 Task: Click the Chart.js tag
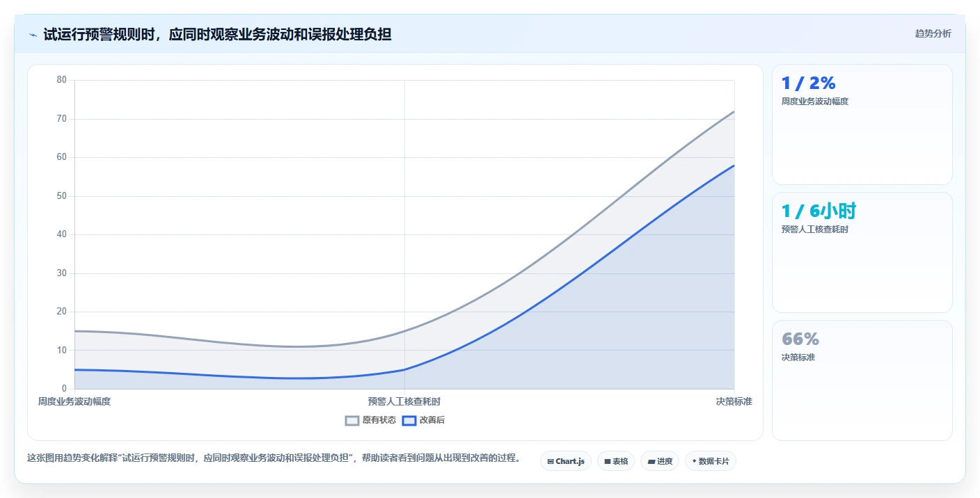[x=566, y=461]
